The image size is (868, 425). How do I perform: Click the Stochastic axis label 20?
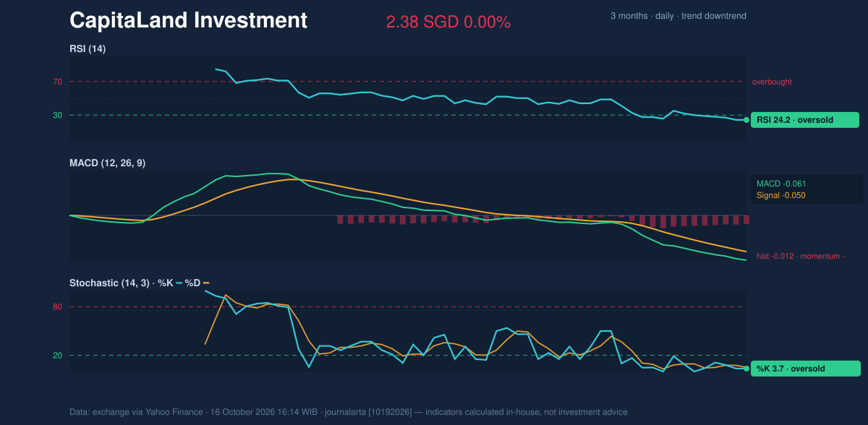coord(57,356)
